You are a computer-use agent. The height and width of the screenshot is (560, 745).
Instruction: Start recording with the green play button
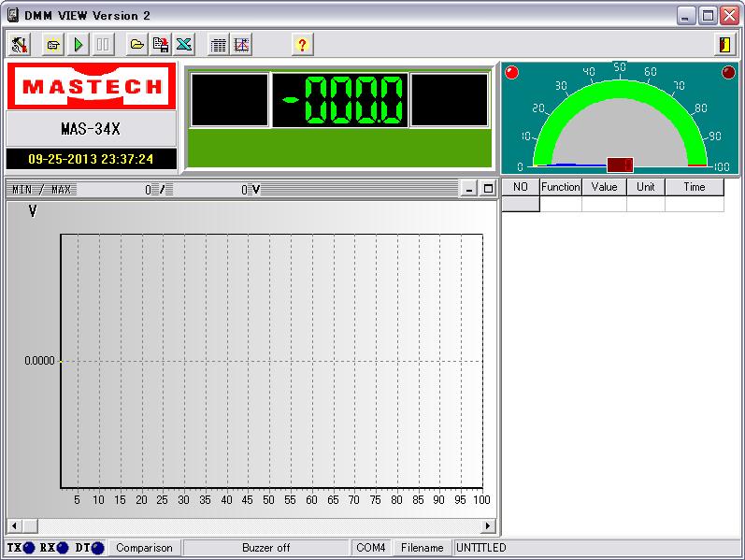(79, 45)
